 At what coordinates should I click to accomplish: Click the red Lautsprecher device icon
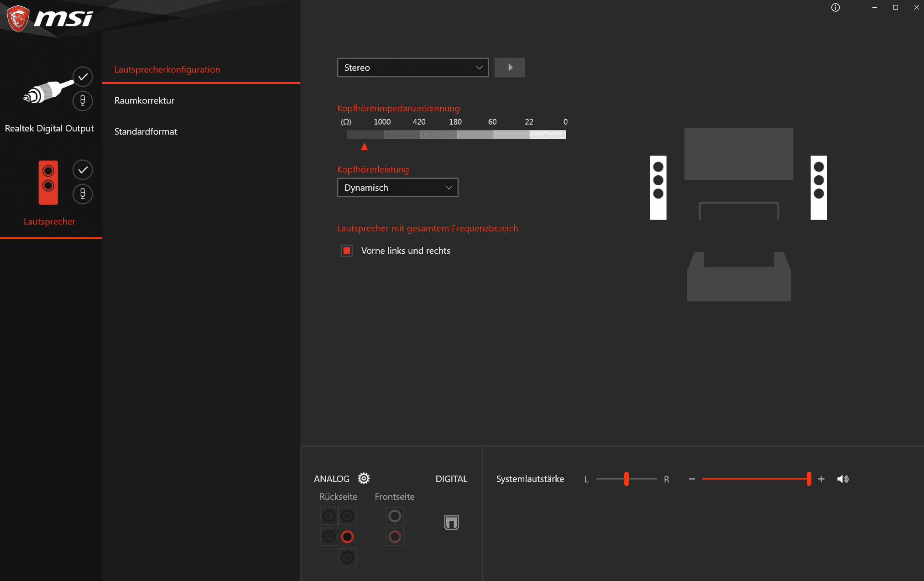coord(48,182)
